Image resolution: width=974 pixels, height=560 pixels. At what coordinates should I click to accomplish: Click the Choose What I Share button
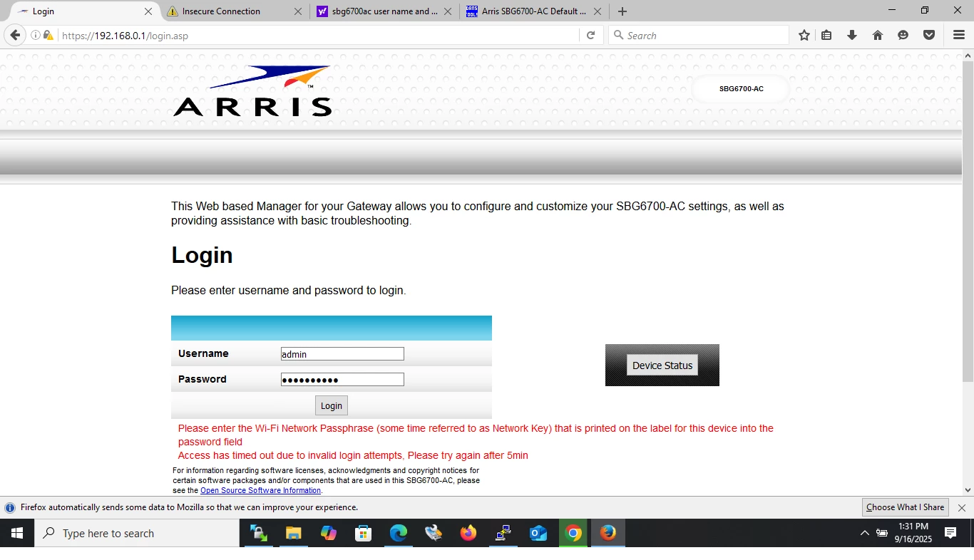(x=906, y=507)
